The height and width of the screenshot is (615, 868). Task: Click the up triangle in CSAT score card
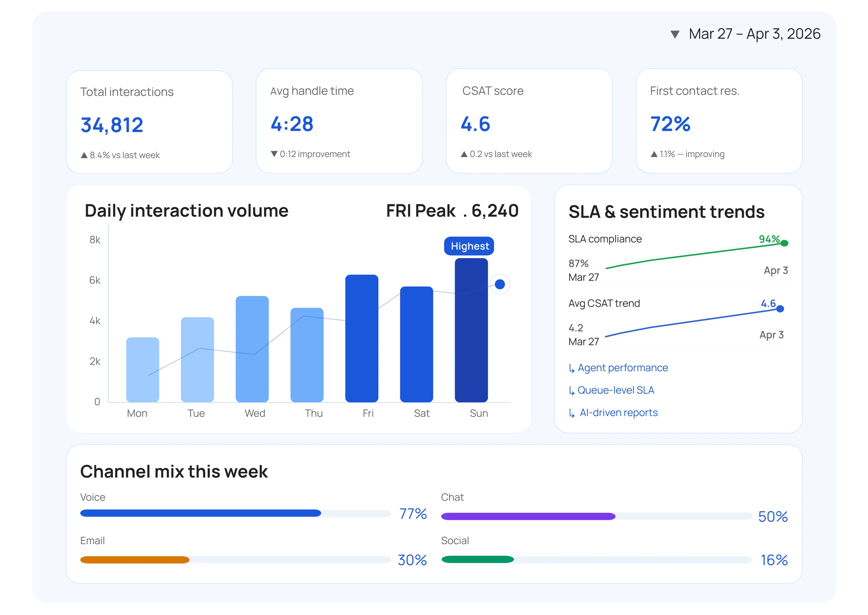coord(464,154)
